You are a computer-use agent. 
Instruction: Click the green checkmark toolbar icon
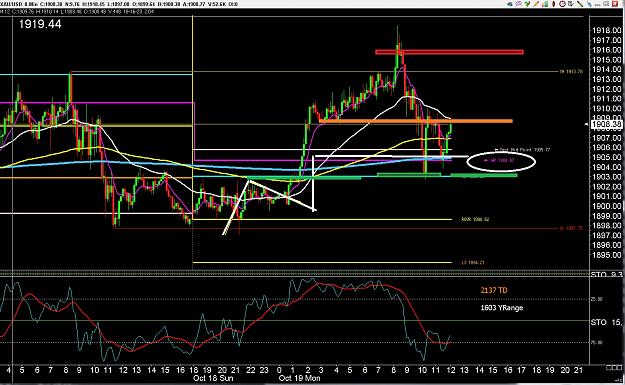click(x=527, y=4)
